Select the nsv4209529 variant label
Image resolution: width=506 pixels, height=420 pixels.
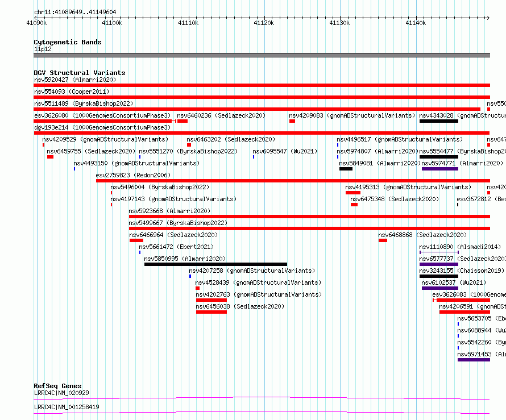105,139
